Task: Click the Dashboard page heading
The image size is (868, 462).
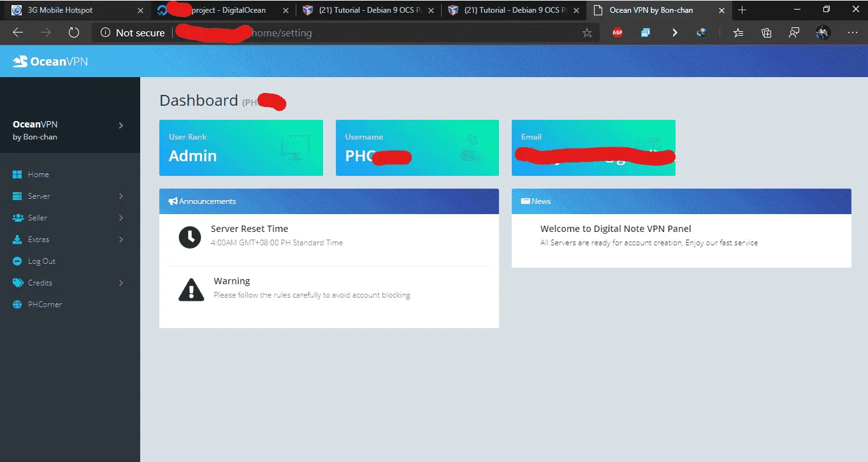Action: (x=198, y=101)
